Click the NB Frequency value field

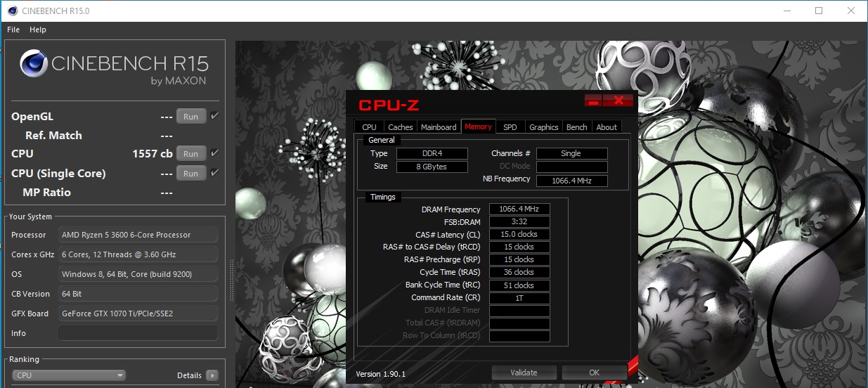(x=571, y=181)
